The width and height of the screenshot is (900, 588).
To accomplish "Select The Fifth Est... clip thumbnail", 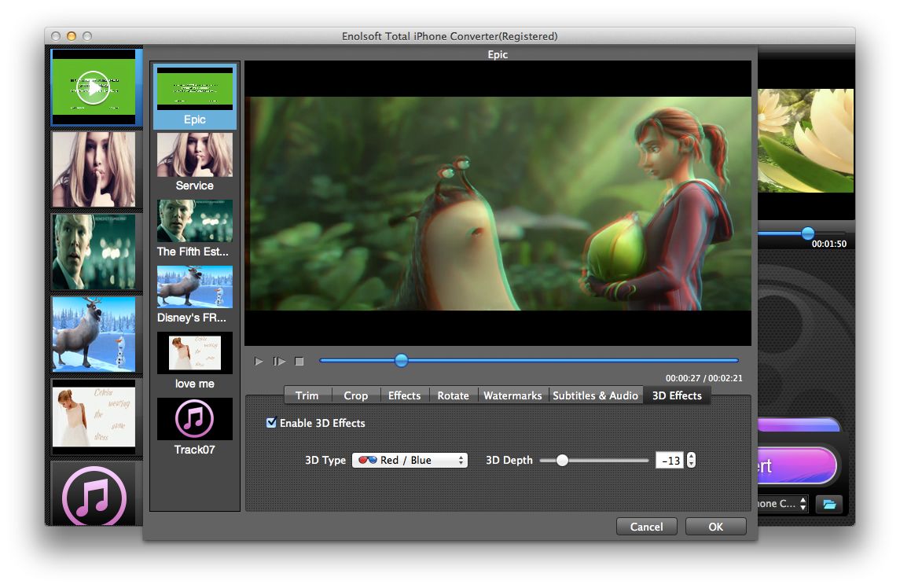I will (195, 221).
